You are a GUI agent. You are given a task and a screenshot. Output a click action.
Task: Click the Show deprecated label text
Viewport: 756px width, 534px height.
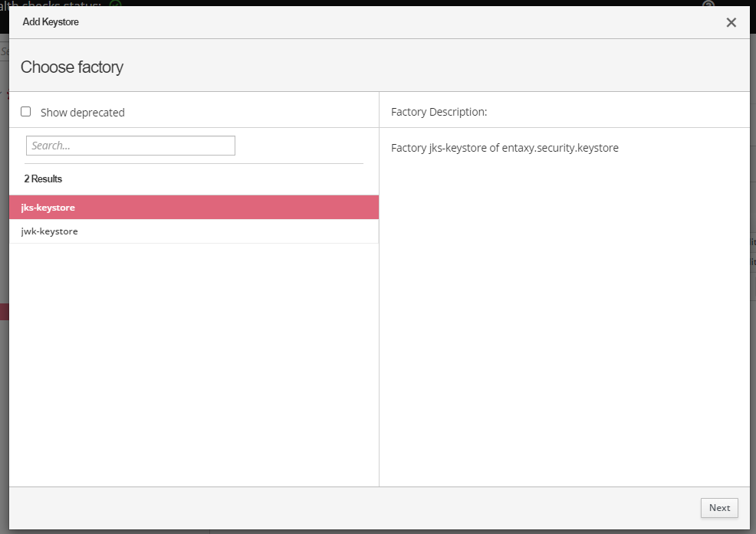(82, 113)
